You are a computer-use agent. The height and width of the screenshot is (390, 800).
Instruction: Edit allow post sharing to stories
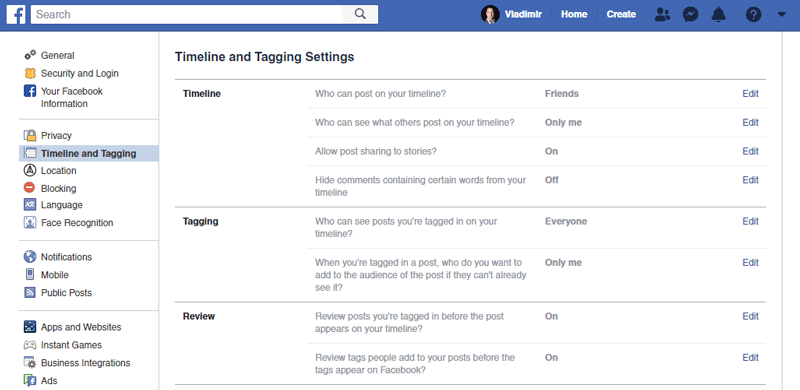point(750,151)
